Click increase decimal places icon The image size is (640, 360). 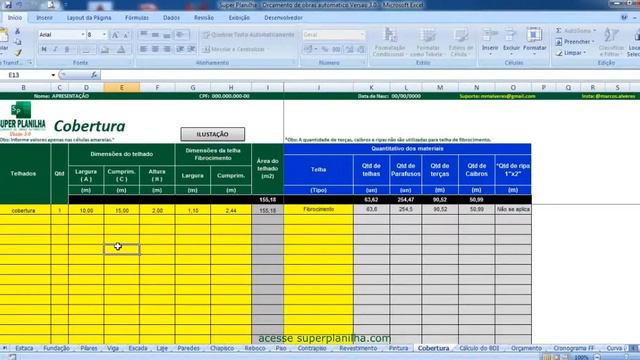350,49
